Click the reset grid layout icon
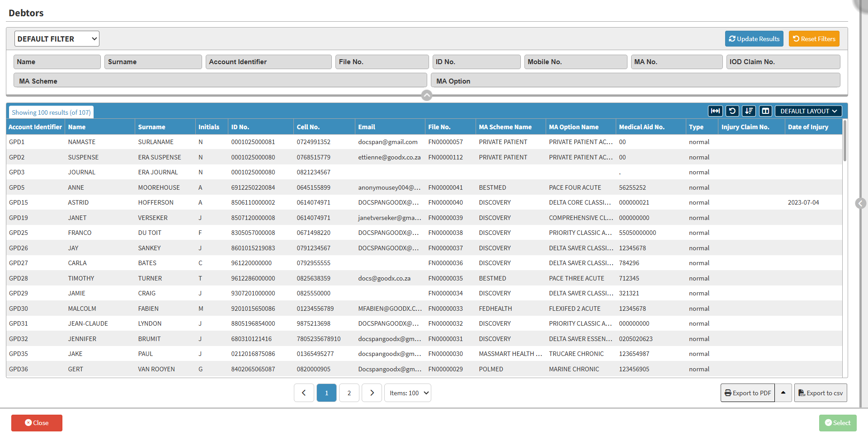This screenshot has width=868, height=435. pos(732,111)
